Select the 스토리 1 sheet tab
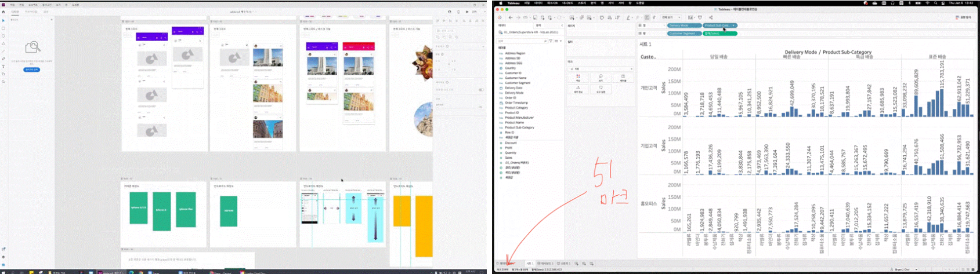980x274 pixels. [564, 264]
